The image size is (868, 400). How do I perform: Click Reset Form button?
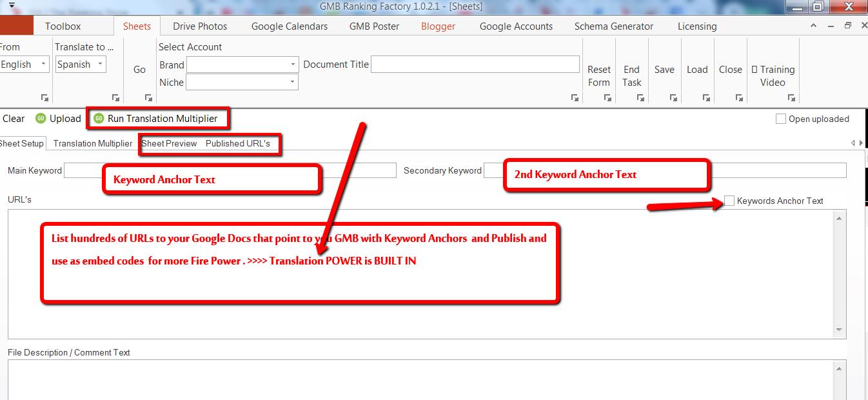pyautogui.click(x=599, y=75)
